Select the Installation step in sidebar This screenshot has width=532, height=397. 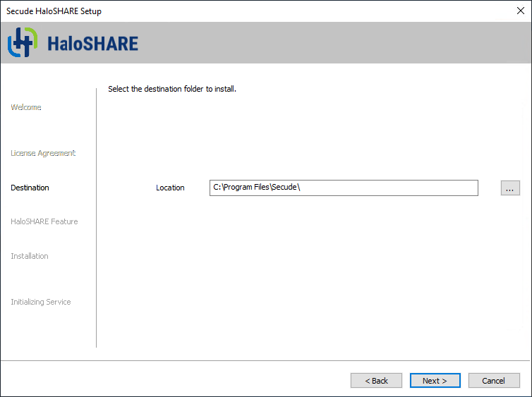point(30,256)
